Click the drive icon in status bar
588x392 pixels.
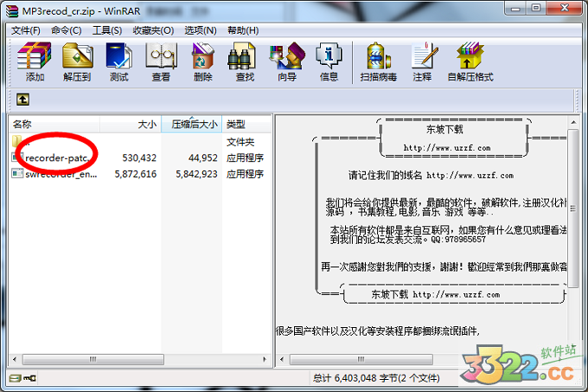[x=16, y=378]
